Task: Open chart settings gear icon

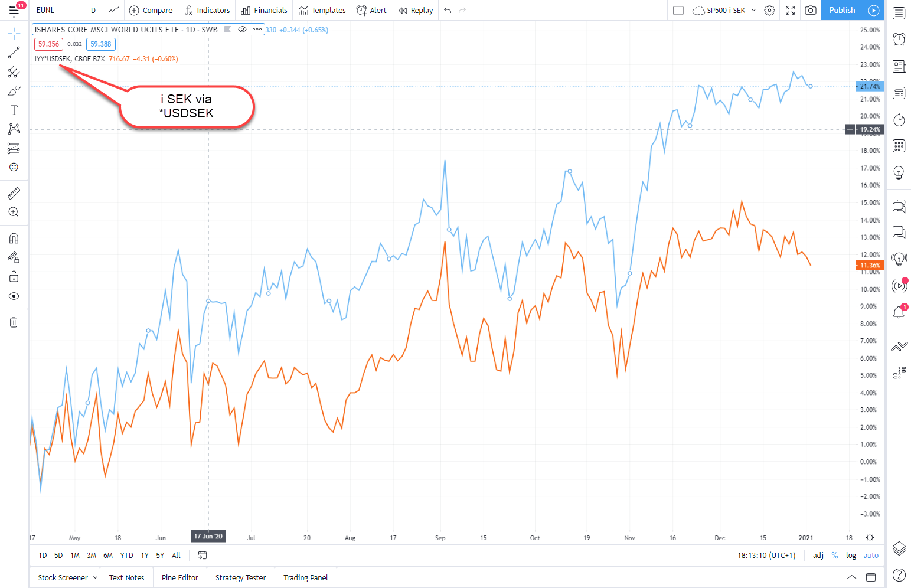Action: pos(769,10)
